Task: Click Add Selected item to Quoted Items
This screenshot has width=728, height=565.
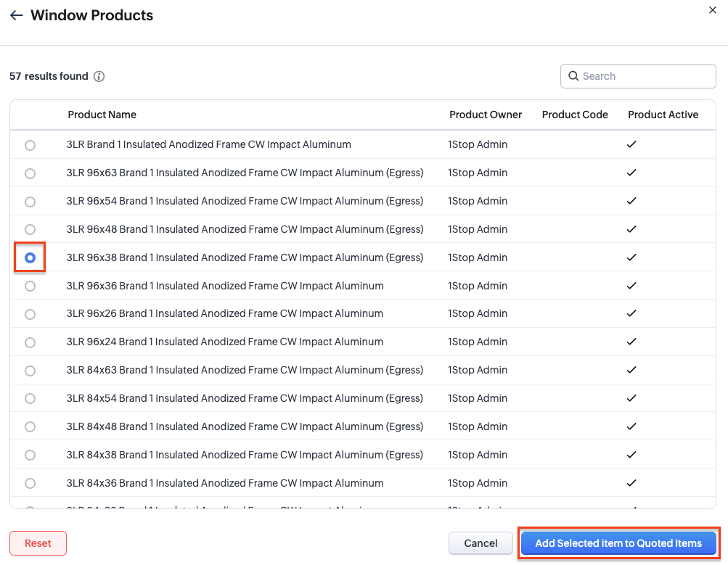Action: [618, 543]
